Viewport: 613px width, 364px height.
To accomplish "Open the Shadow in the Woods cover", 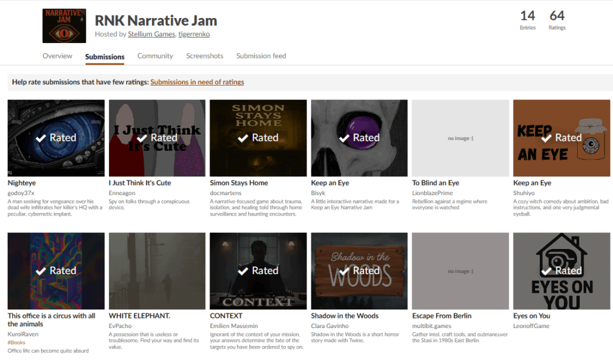I will click(359, 271).
